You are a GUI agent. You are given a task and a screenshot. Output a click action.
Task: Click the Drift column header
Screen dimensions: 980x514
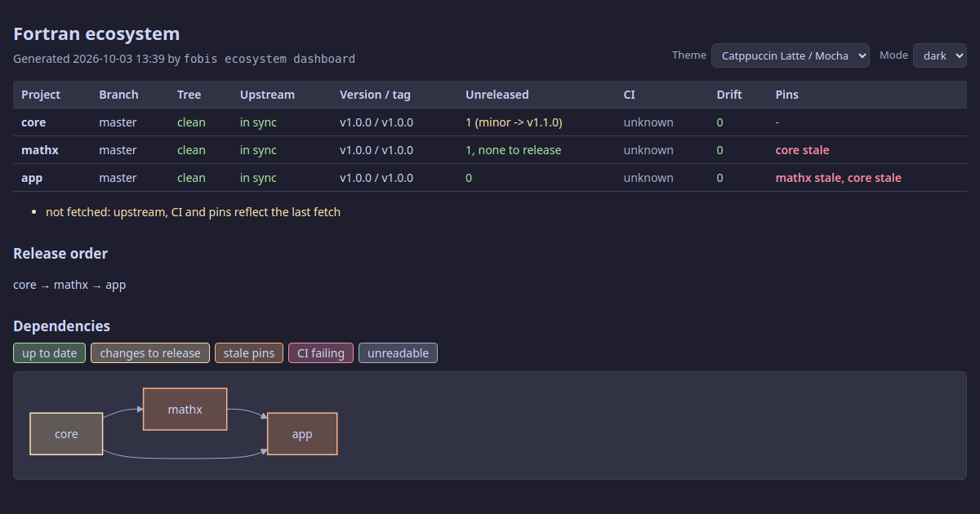pos(729,95)
